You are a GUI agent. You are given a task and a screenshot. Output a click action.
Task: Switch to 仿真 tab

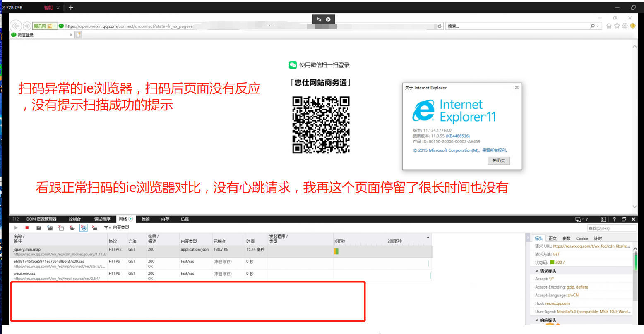185,219
